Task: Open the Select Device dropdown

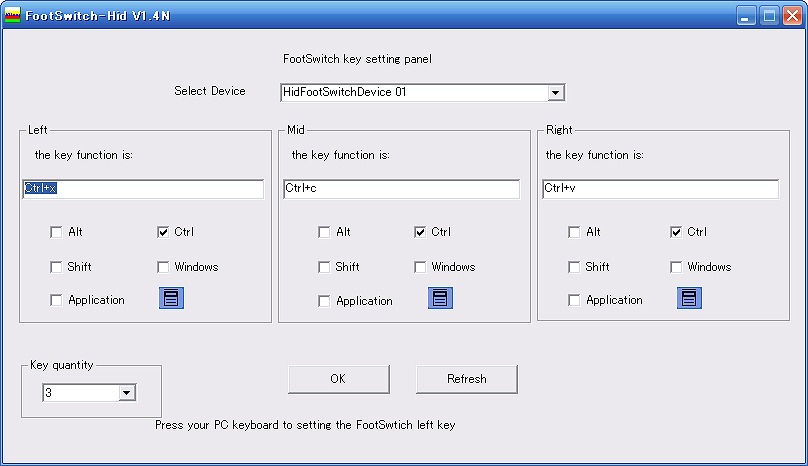Action: click(556, 92)
